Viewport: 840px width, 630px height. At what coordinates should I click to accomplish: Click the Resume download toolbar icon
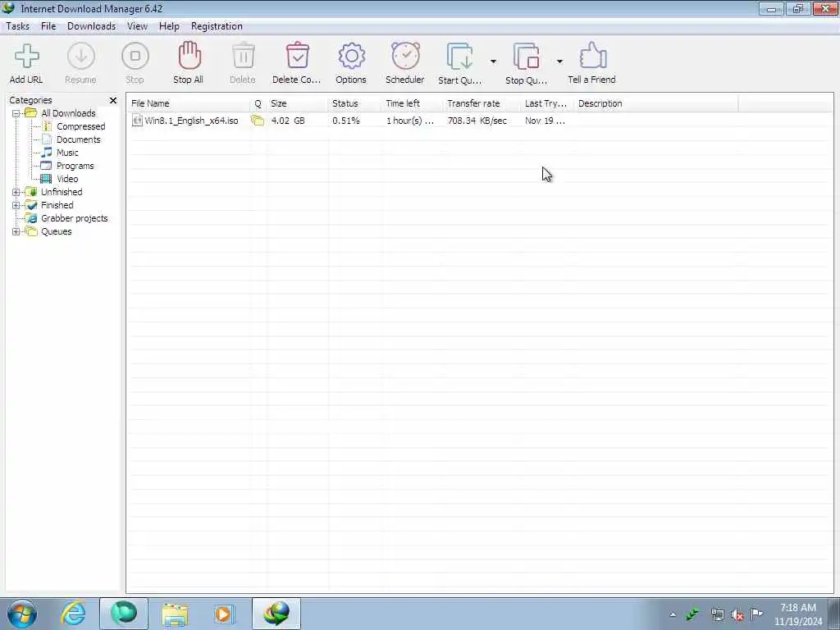(81, 57)
